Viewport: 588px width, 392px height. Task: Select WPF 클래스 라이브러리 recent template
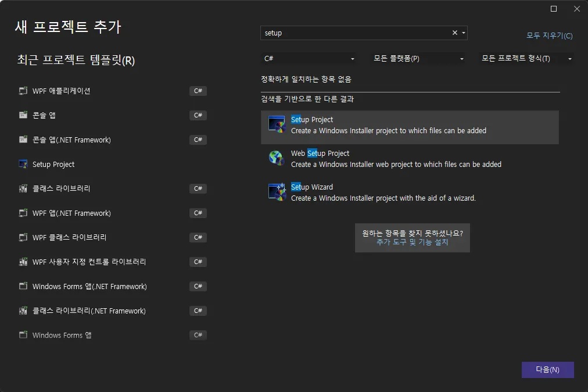click(113, 237)
